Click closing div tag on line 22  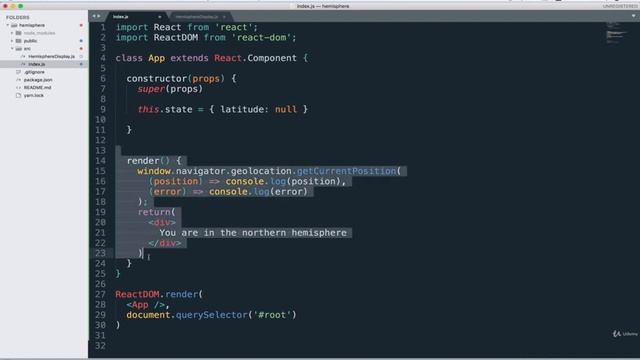(165, 243)
